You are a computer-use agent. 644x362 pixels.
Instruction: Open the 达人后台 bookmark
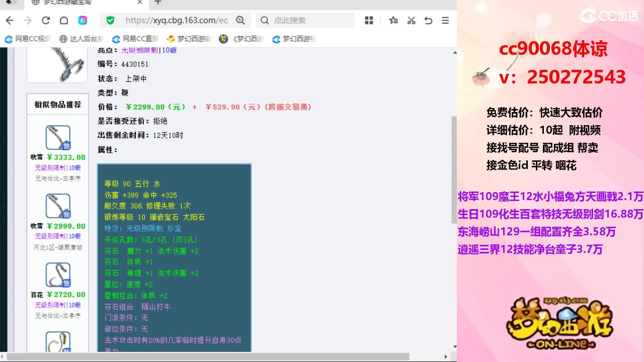coord(82,39)
